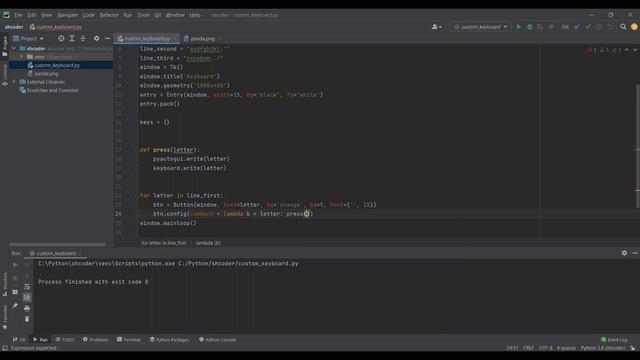Toggle scroll to end in the Run console
640x360 pixels.
tap(27, 298)
